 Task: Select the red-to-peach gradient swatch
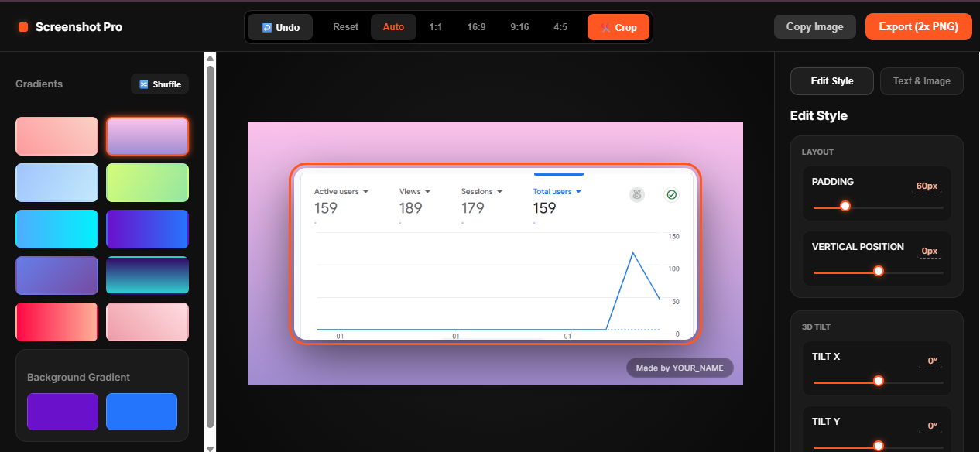tap(57, 322)
